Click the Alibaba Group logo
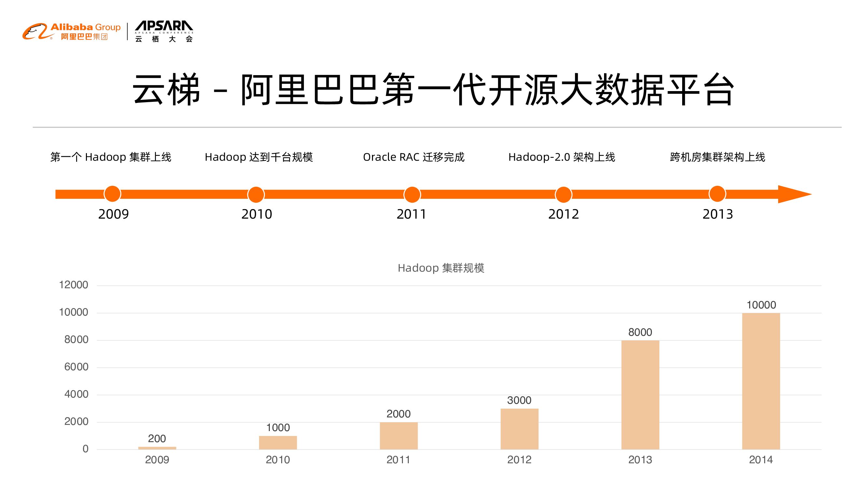The width and height of the screenshot is (868, 488). (x=71, y=32)
